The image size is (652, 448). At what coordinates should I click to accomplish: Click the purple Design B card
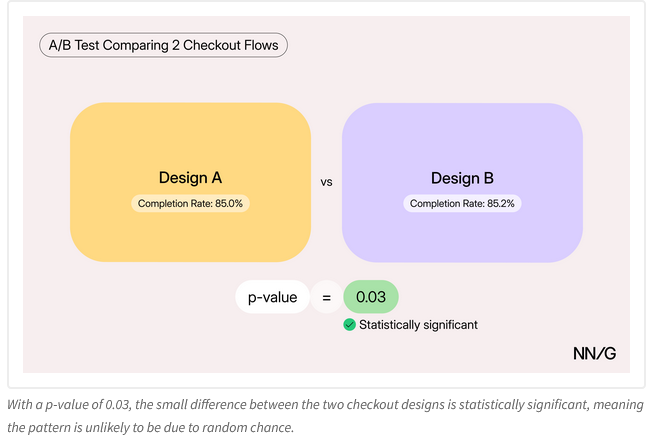pos(462,140)
